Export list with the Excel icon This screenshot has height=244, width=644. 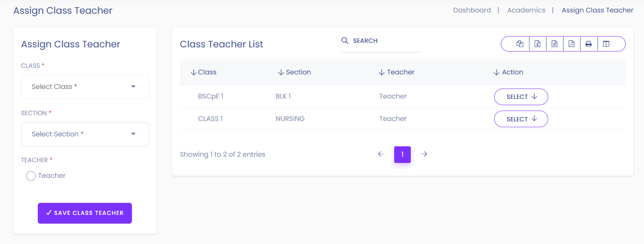[x=537, y=44]
